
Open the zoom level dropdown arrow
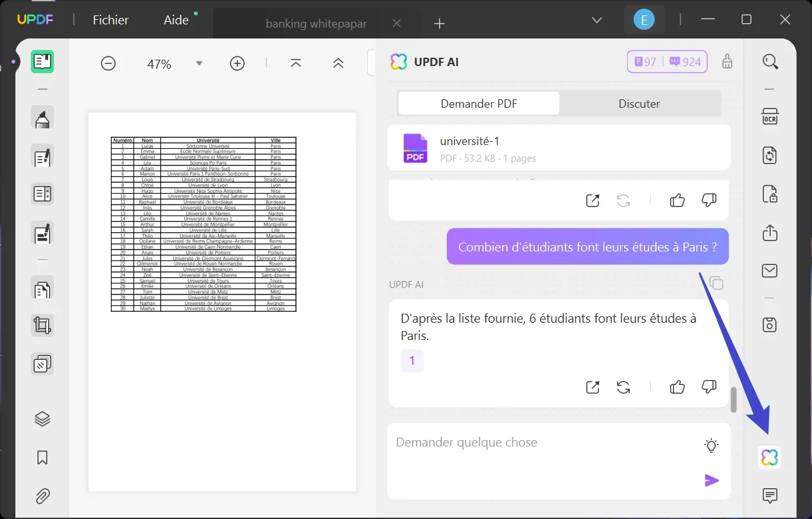(x=199, y=63)
